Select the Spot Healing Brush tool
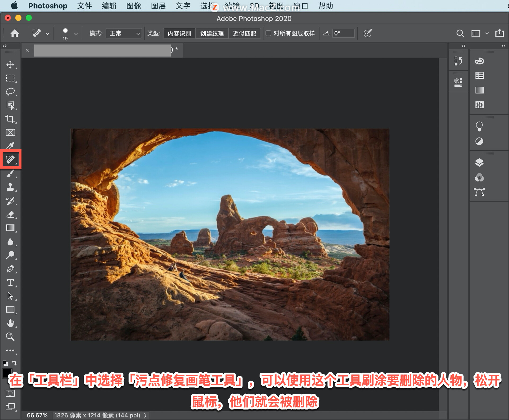Viewport: 509px width, 420px height. tap(10, 159)
